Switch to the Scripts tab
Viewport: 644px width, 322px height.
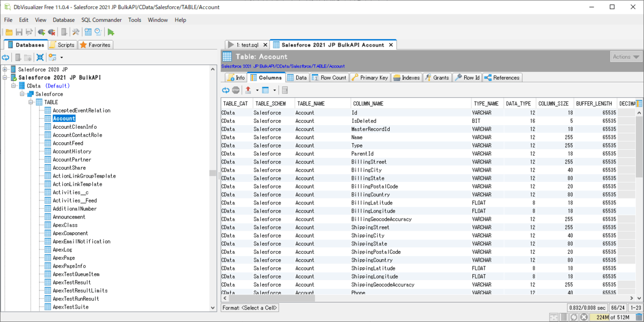pos(62,45)
